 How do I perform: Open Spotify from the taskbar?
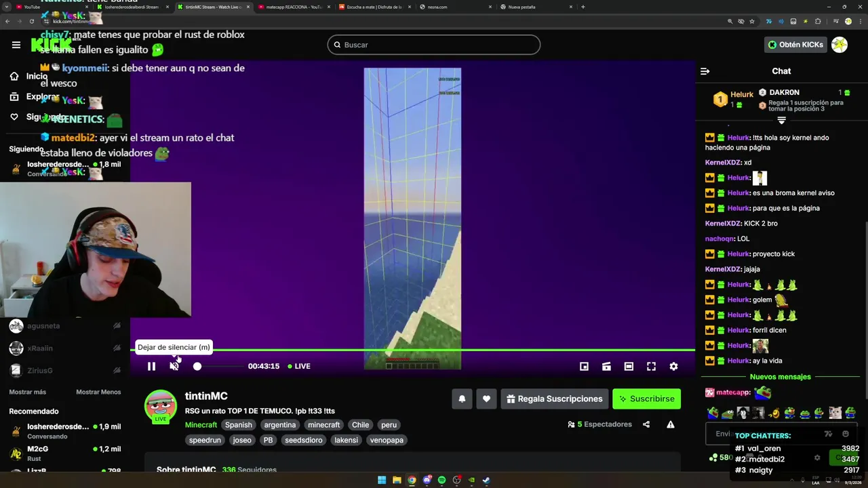tap(441, 480)
